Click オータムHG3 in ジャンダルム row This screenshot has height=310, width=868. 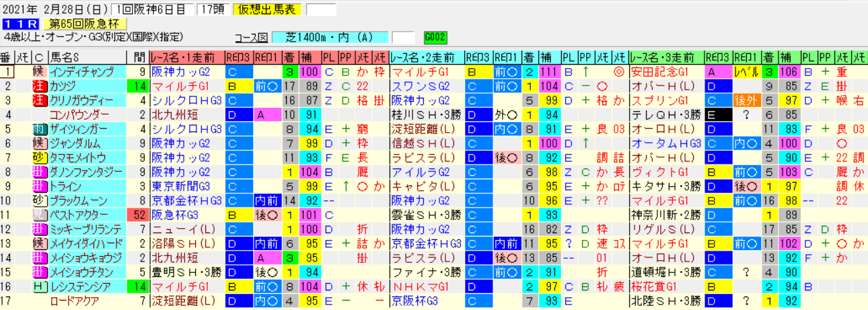[x=666, y=142]
